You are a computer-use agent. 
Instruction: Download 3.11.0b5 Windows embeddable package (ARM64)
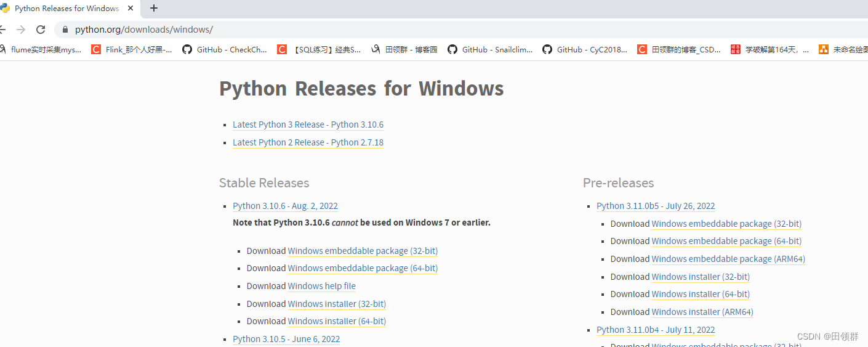pyautogui.click(x=728, y=259)
